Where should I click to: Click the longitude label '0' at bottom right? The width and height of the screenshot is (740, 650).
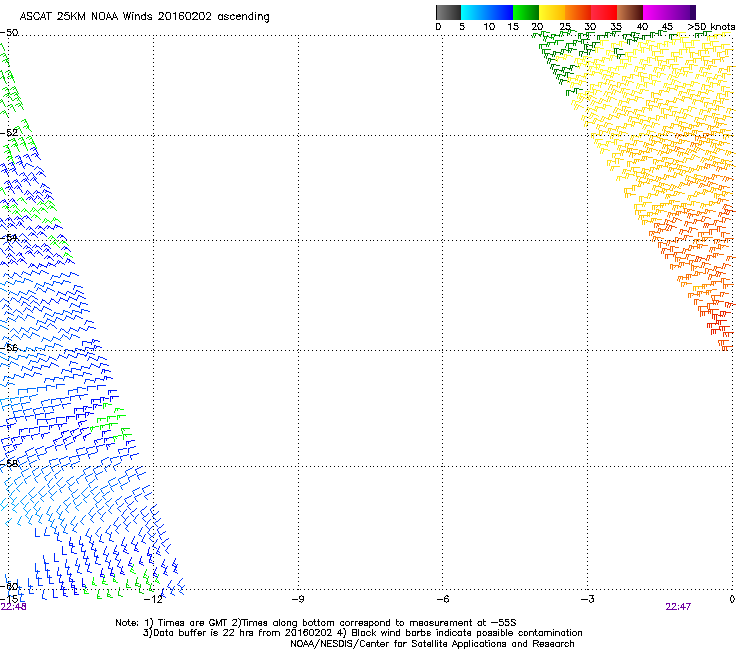pyautogui.click(x=732, y=599)
